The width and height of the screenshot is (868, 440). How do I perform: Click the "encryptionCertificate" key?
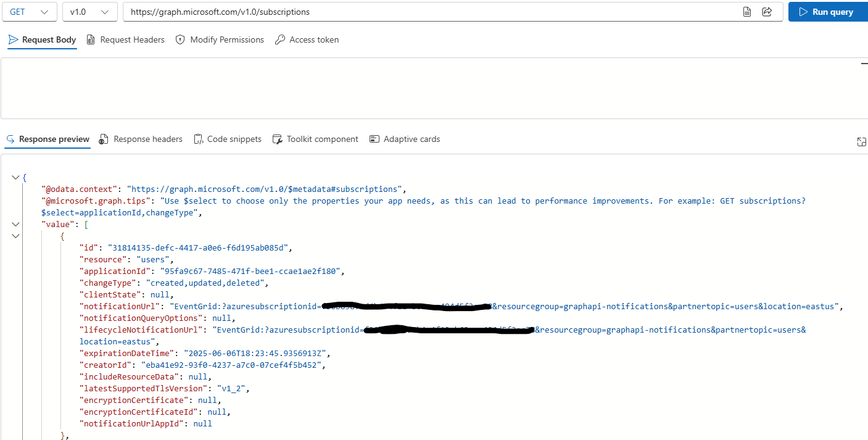pyautogui.click(x=134, y=400)
